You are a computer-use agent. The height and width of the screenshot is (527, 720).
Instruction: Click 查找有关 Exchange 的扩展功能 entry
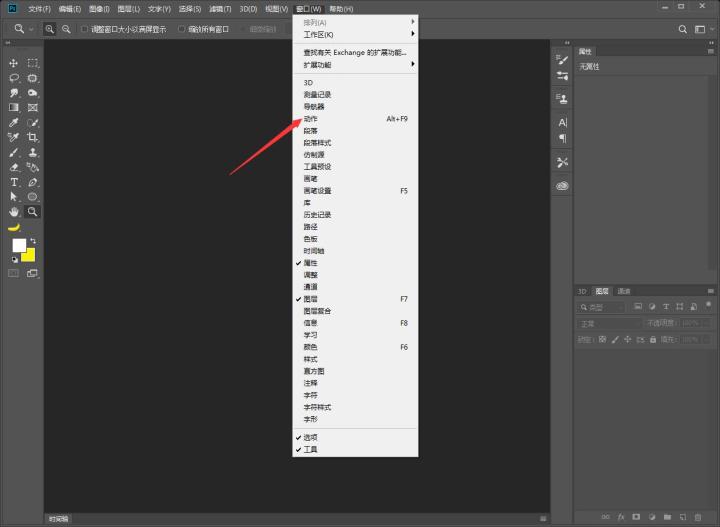coord(355,52)
